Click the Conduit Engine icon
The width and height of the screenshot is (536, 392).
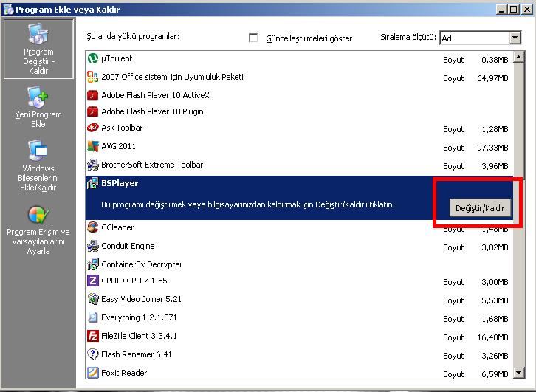(x=92, y=246)
